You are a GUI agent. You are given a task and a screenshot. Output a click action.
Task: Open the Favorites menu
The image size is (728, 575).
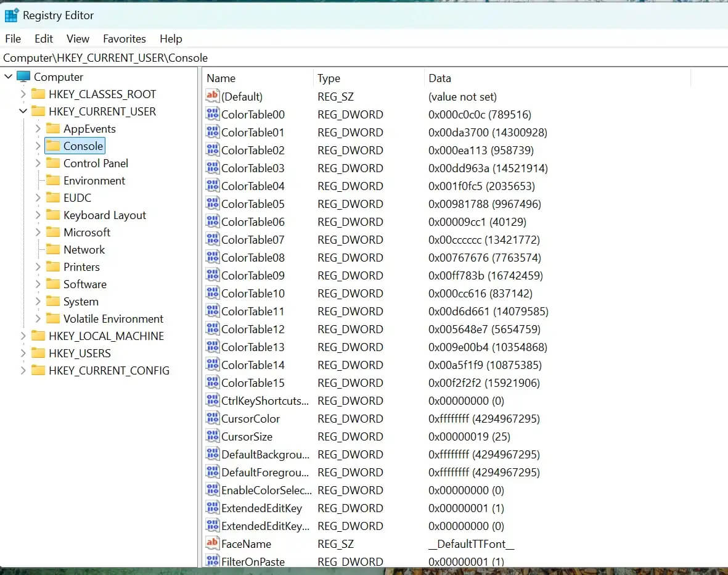[125, 38]
